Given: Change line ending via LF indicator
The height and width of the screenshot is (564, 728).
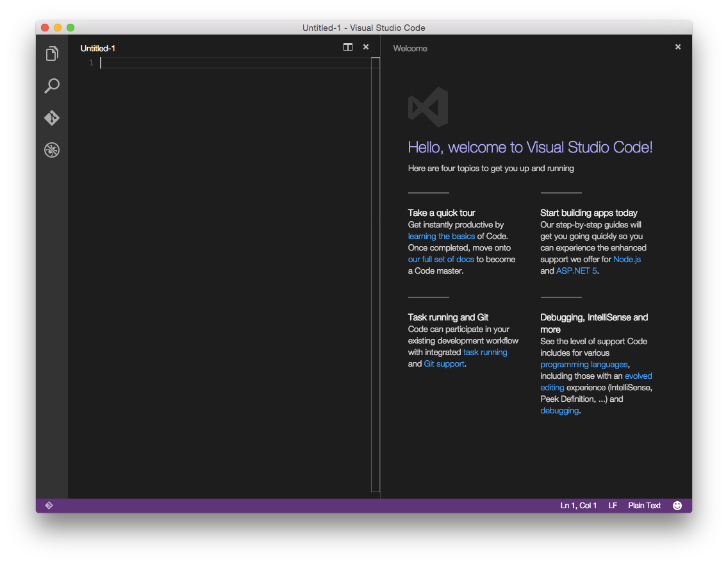Looking at the screenshot, I should (x=613, y=506).
